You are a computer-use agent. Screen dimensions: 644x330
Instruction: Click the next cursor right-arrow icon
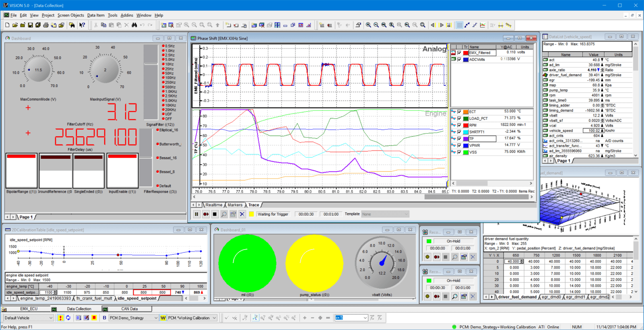[x=442, y=25]
